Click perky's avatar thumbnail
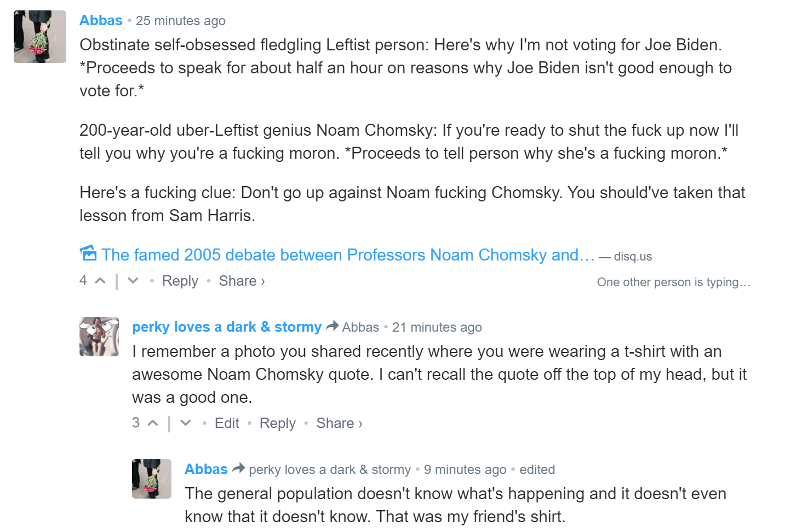This screenshot has height=532, width=785. coord(99,337)
